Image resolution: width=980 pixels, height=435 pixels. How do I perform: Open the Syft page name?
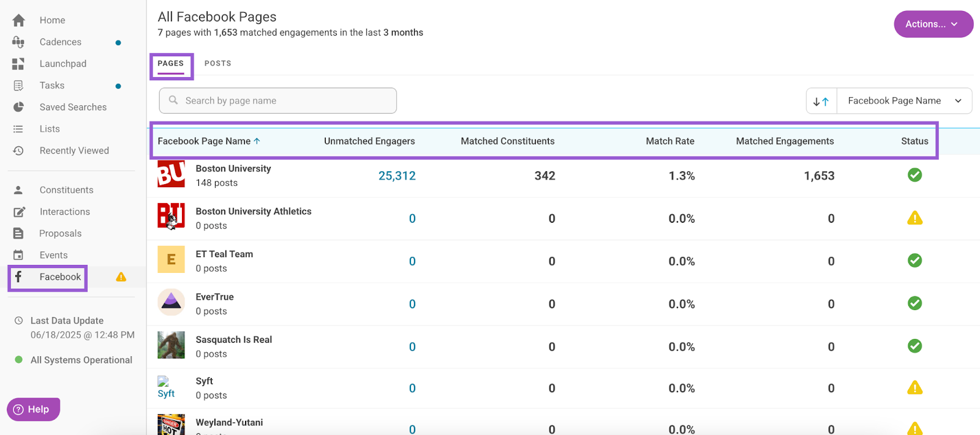(x=205, y=381)
